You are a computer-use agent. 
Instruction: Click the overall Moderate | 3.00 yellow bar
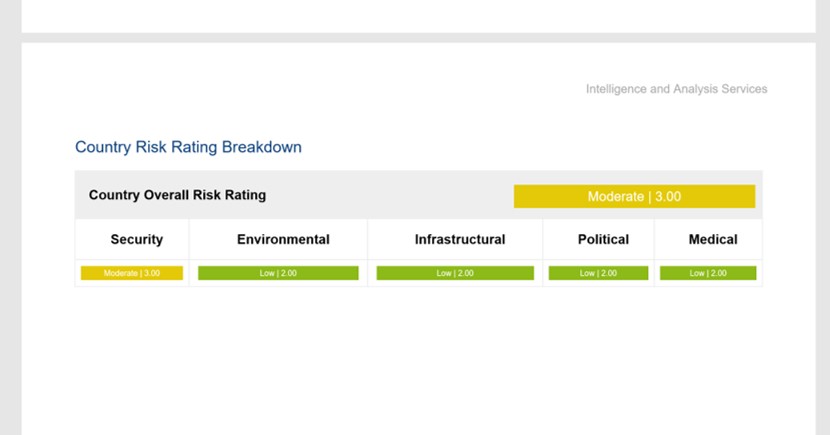[x=634, y=196]
